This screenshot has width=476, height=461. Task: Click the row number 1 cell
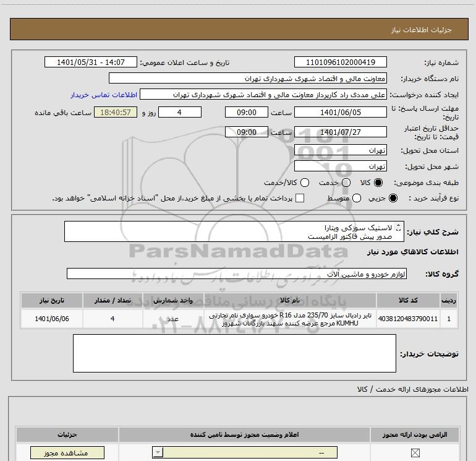(x=449, y=319)
